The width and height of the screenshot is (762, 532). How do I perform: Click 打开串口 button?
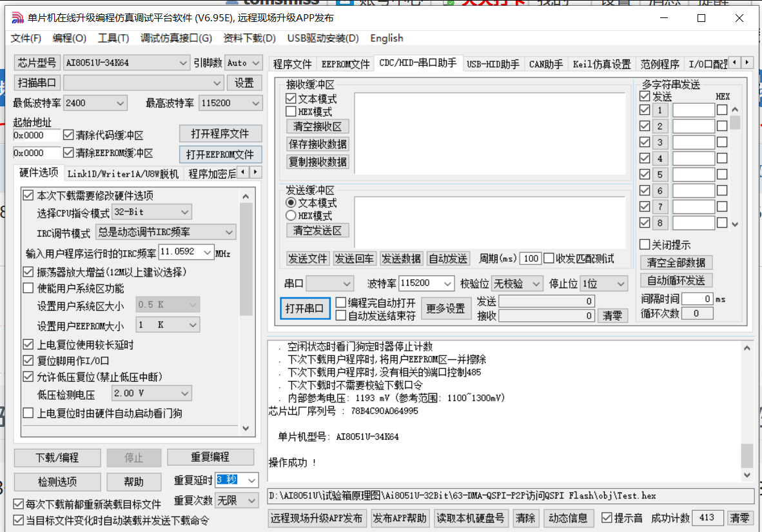305,308
